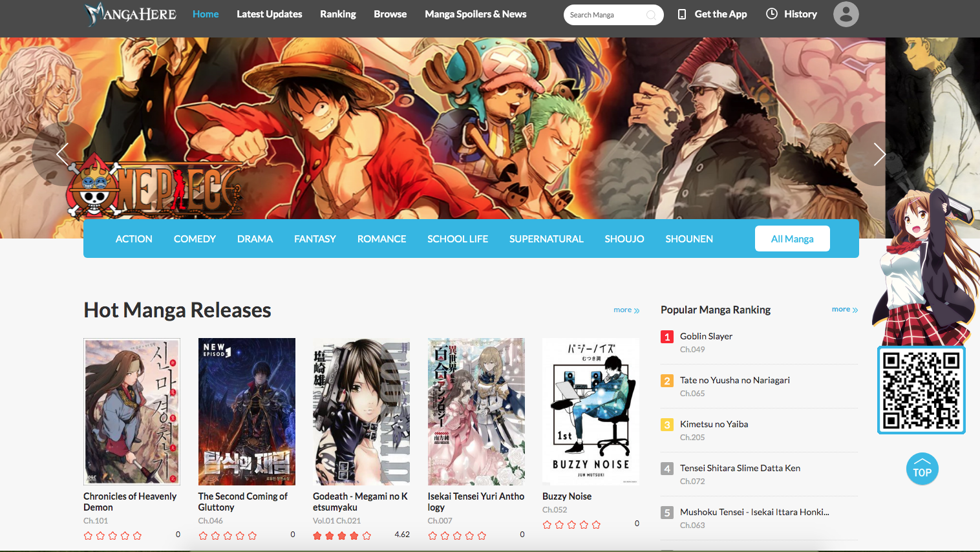Click the search magnifier icon
Viewport: 980px width, 552px height.
coord(651,15)
